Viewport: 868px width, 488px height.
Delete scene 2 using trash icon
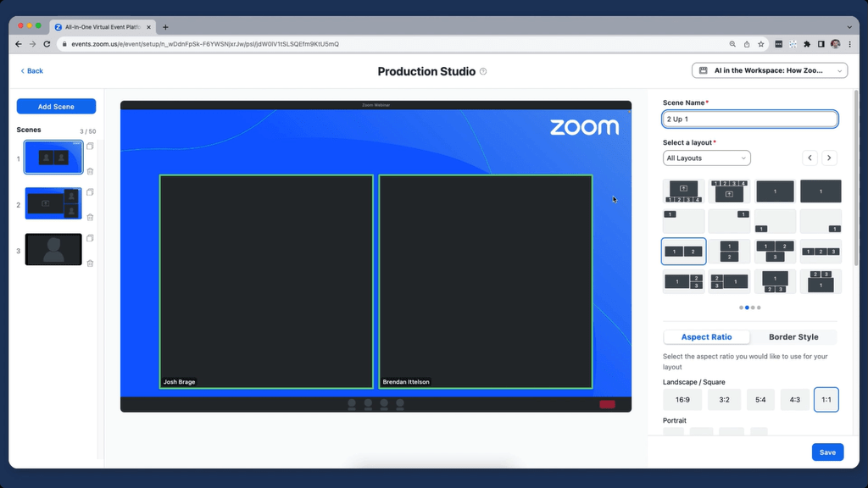tap(90, 217)
